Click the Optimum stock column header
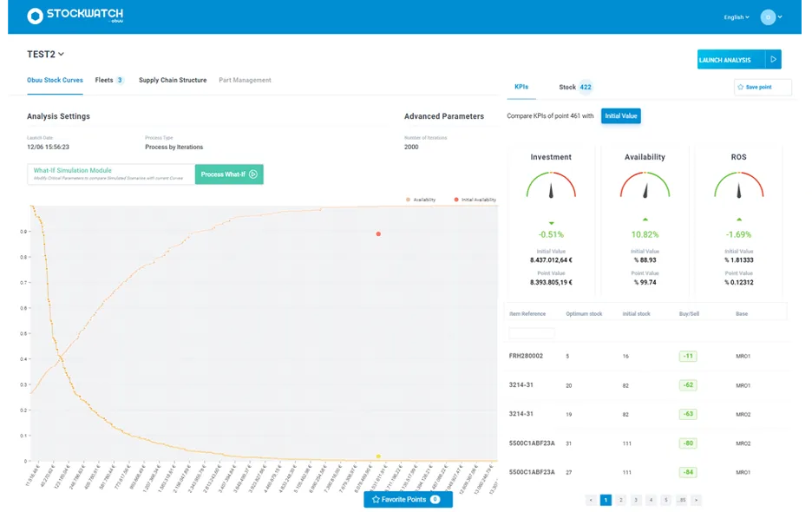Image resolution: width=812 pixels, height=512 pixels. point(584,314)
